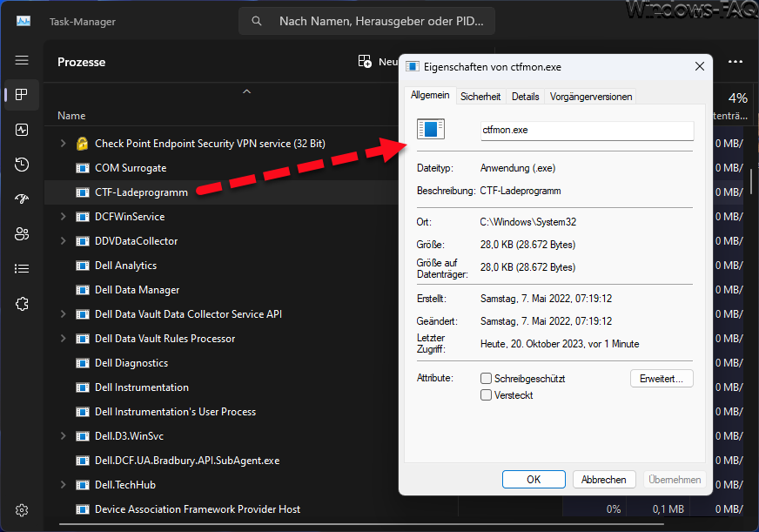The width and height of the screenshot is (759, 532).
Task: Click the Dell Data Manager process icon
Action: click(83, 290)
